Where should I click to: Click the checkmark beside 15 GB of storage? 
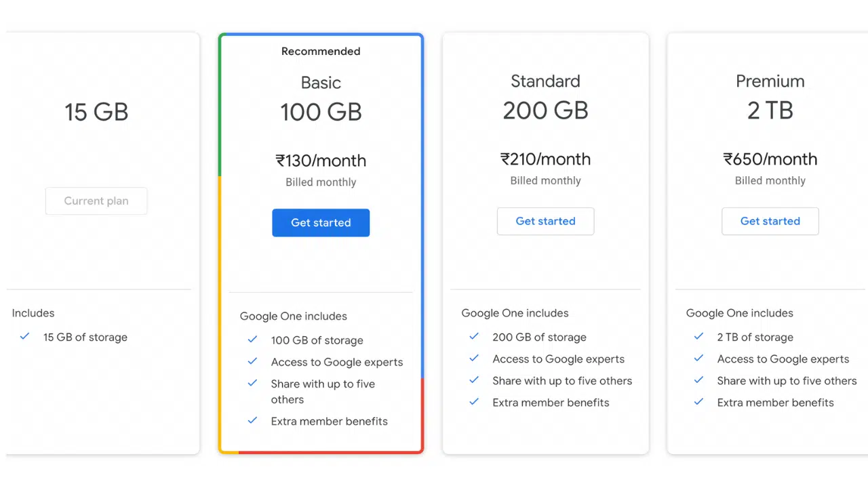click(x=24, y=337)
